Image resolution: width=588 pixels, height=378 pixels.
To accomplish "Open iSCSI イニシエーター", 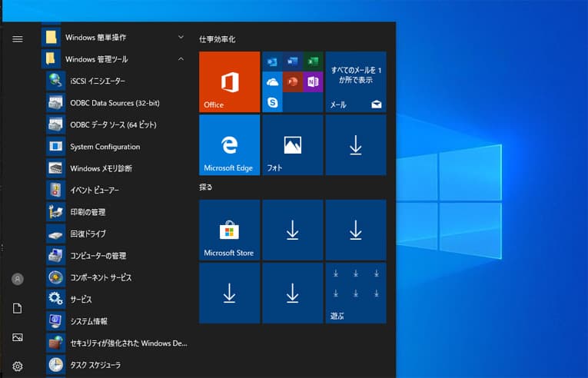I will (x=97, y=81).
